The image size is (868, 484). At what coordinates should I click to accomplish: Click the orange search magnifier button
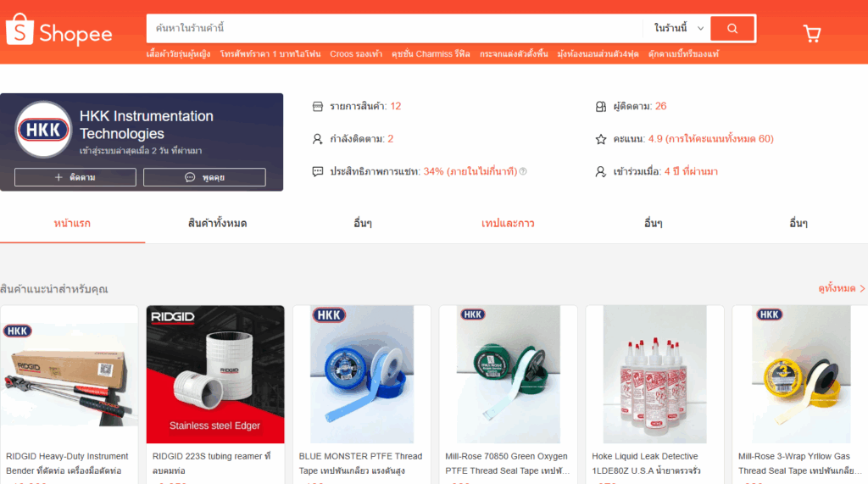tap(732, 28)
